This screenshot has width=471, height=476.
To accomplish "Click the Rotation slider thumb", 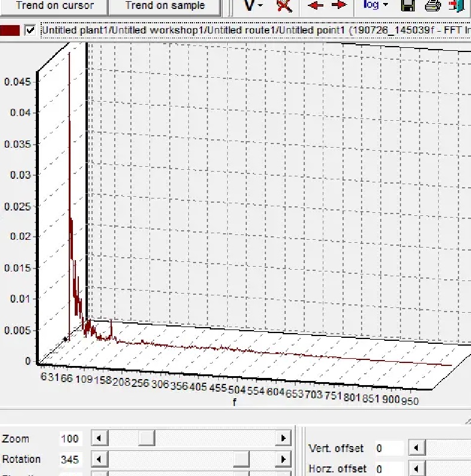I will click(241, 459).
